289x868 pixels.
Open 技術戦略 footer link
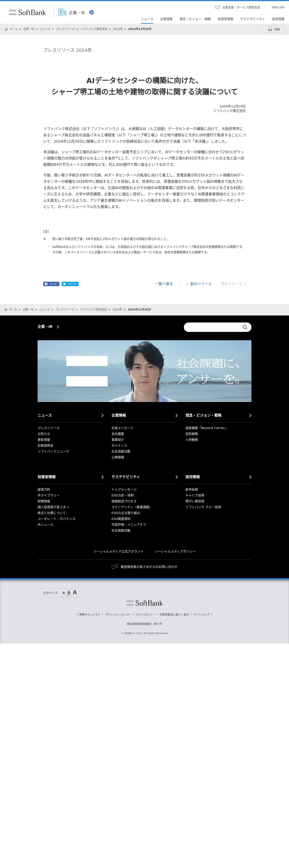coord(192,434)
